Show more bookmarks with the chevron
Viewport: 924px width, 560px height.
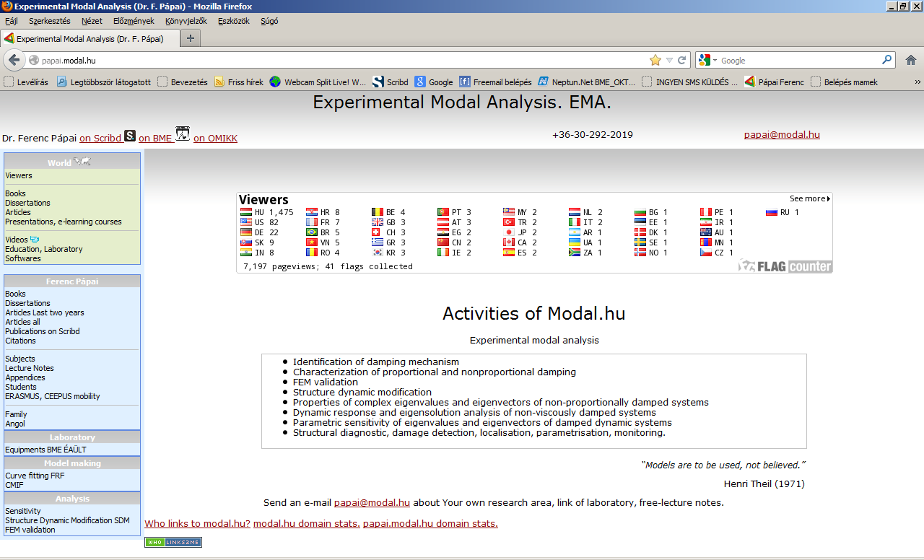tap(917, 82)
